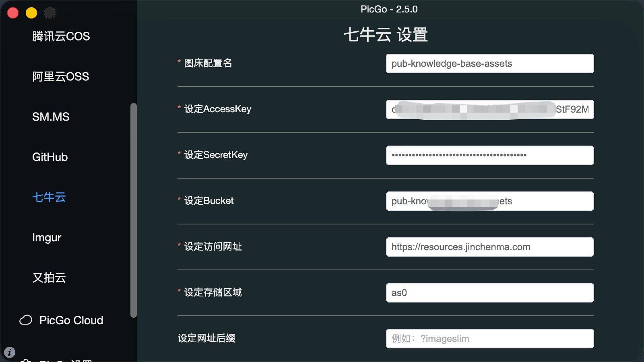644x362 pixels.
Task: Click the cloud icon beside PicGo Cloud
Action: (x=26, y=320)
